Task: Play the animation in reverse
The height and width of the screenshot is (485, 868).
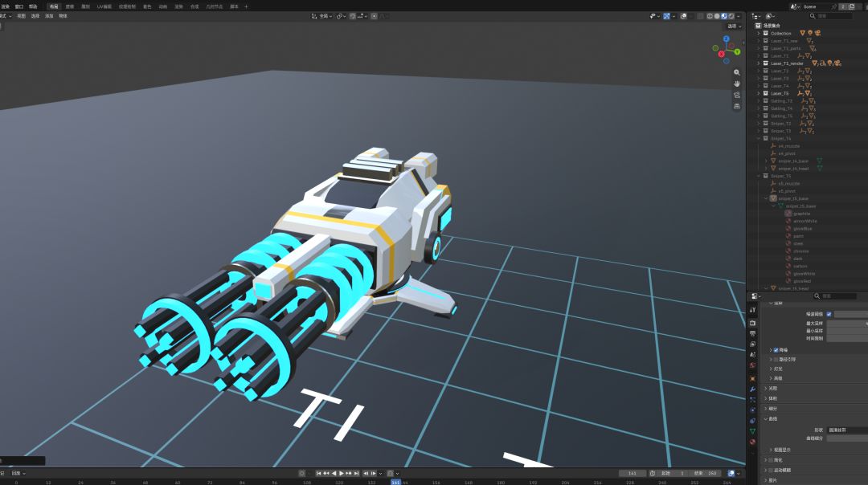Action: [x=334, y=474]
